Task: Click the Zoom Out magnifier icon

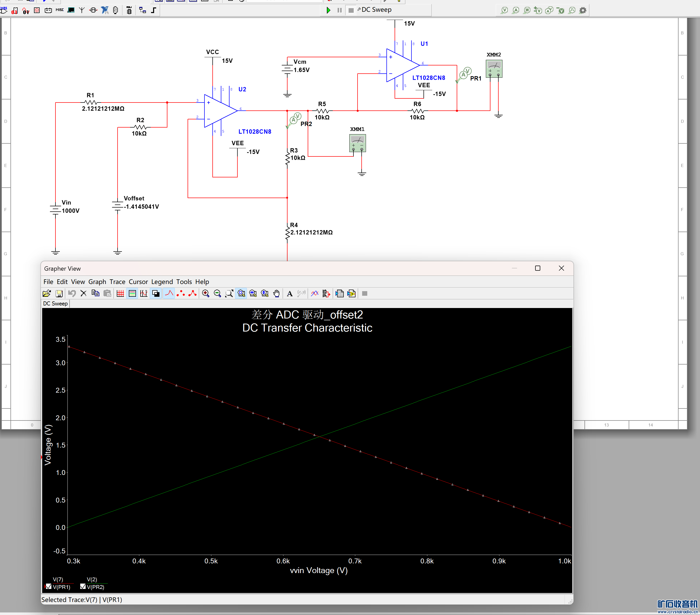Action: tap(217, 294)
